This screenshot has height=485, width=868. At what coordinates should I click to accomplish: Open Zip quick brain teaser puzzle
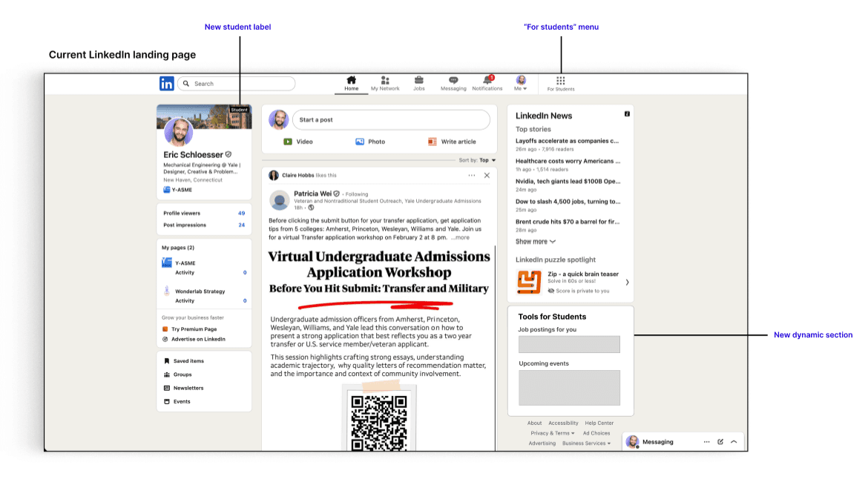coord(583,274)
